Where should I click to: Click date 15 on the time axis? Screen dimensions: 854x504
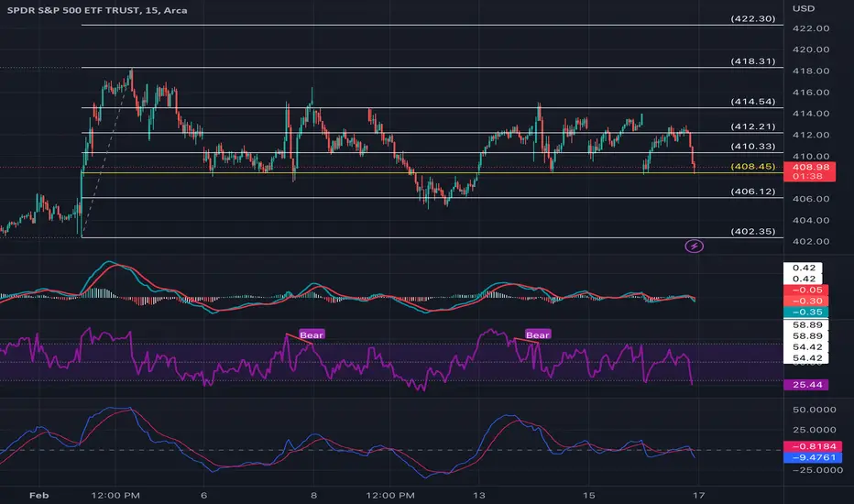[589, 495]
